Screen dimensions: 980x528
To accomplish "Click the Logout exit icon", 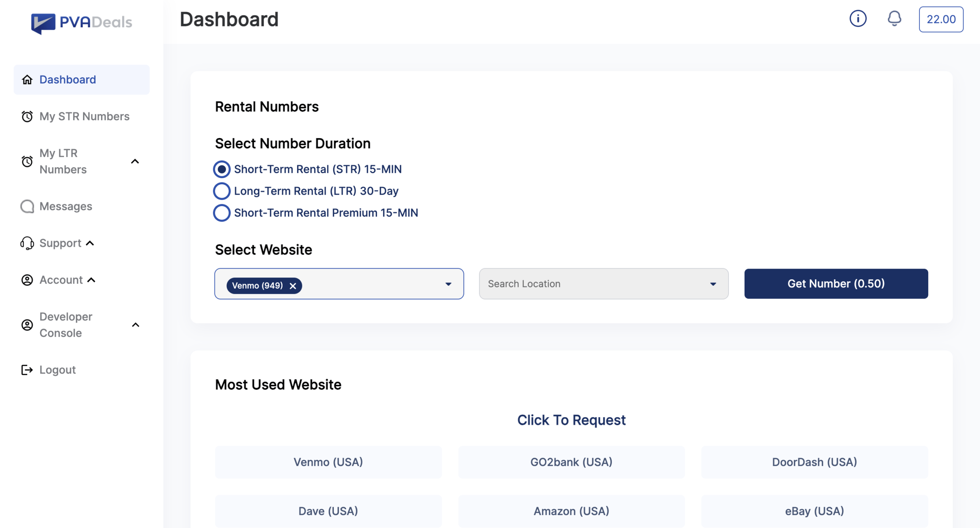I will click(x=27, y=370).
